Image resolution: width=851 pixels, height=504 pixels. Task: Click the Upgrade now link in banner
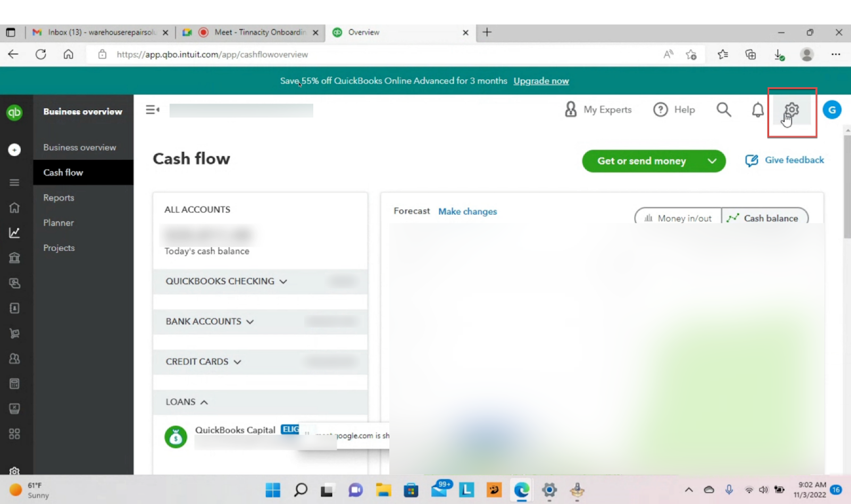click(541, 81)
